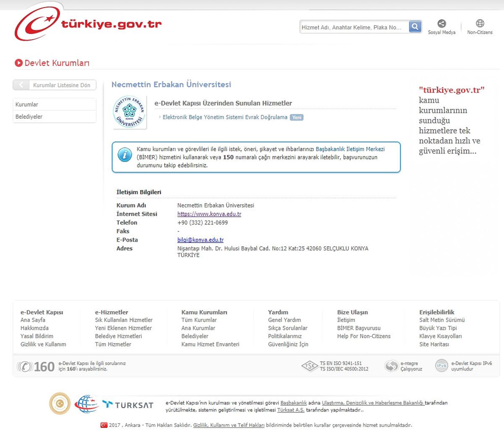
Task: Click the magnifier search button
Action: [x=415, y=27]
